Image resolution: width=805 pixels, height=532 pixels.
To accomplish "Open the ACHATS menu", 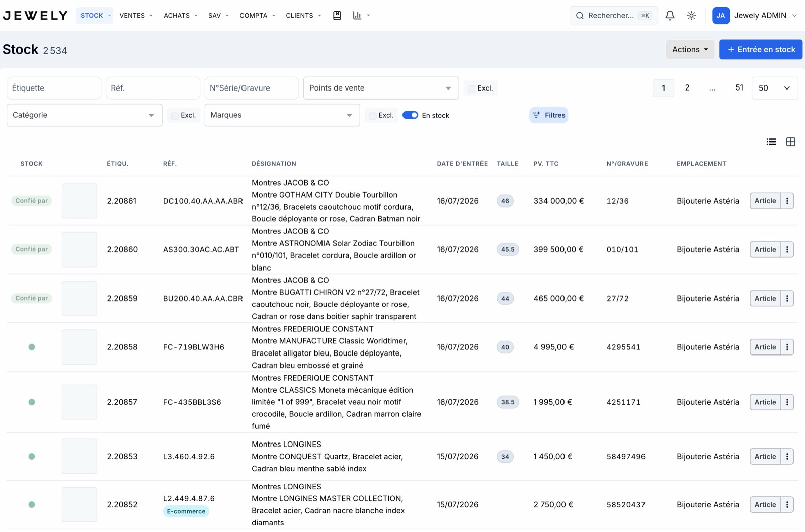I will tap(180, 16).
